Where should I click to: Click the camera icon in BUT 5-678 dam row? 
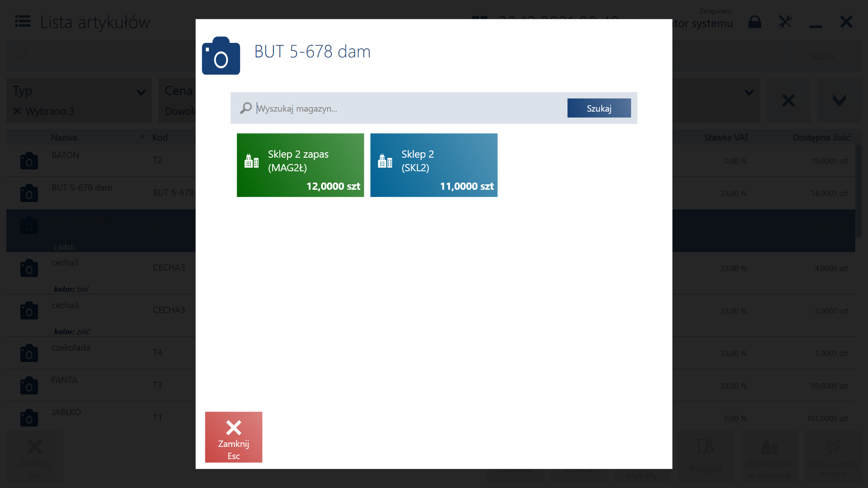[x=29, y=193]
